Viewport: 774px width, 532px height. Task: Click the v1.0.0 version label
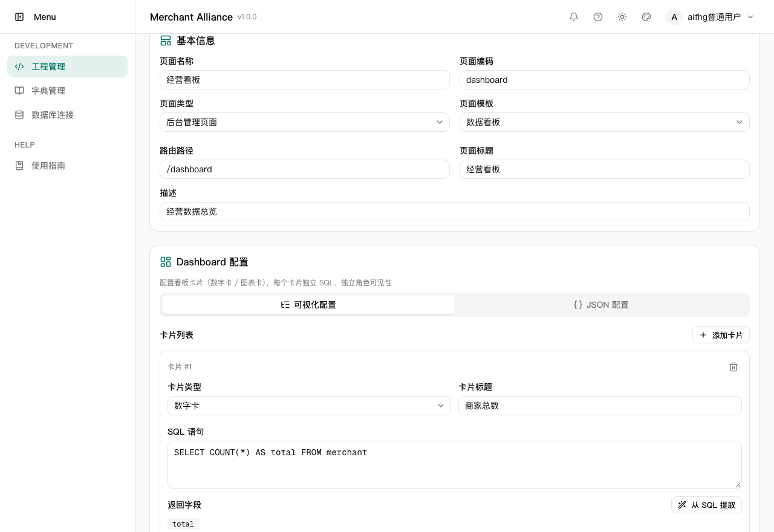247,17
